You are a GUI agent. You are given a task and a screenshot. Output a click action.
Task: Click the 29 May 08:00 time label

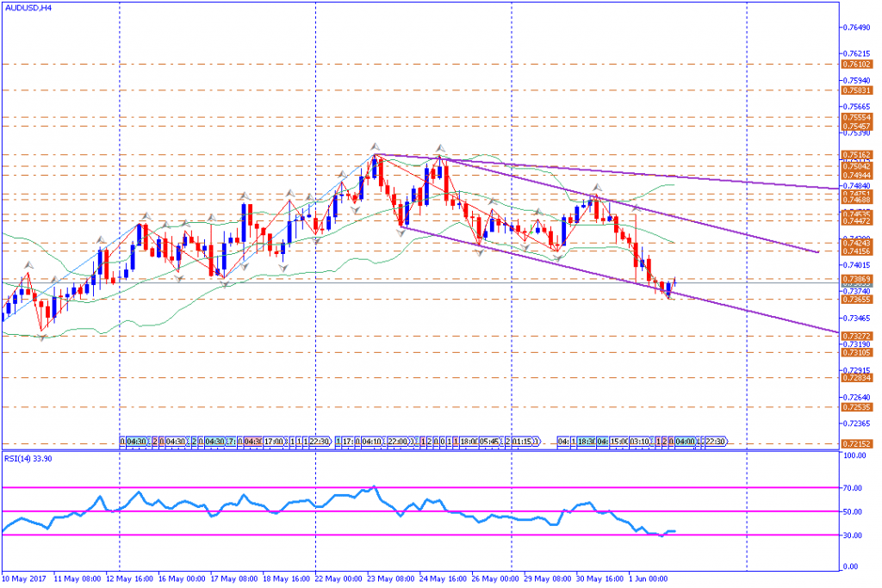click(548, 579)
